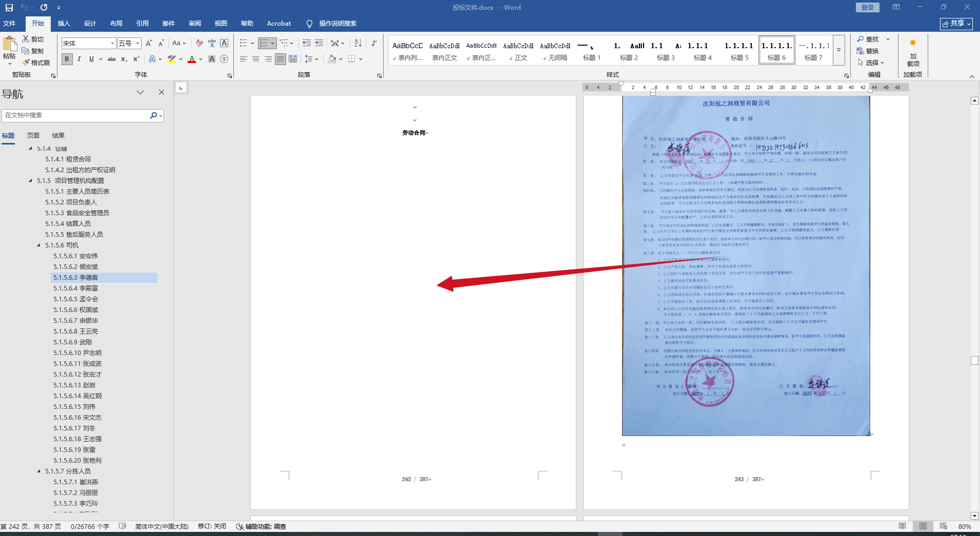Switch to the 插入 ribbon tab
980x536 pixels.
tap(64, 24)
